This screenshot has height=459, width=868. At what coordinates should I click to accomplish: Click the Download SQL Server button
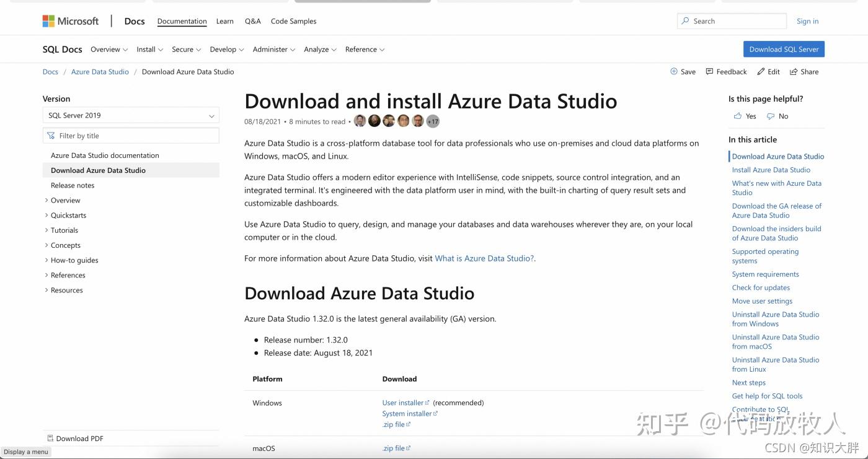click(783, 48)
